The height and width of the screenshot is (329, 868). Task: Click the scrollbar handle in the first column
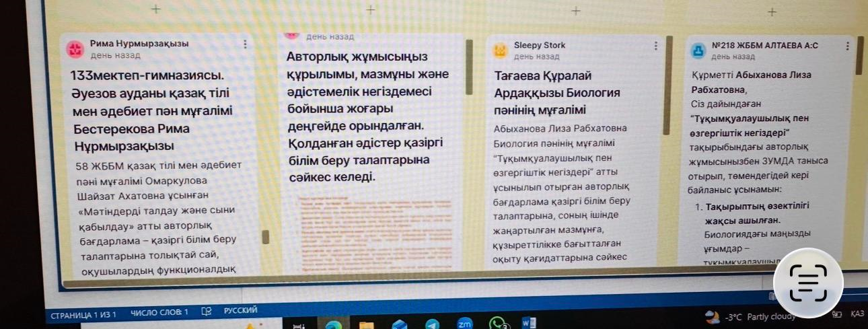click(x=265, y=236)
